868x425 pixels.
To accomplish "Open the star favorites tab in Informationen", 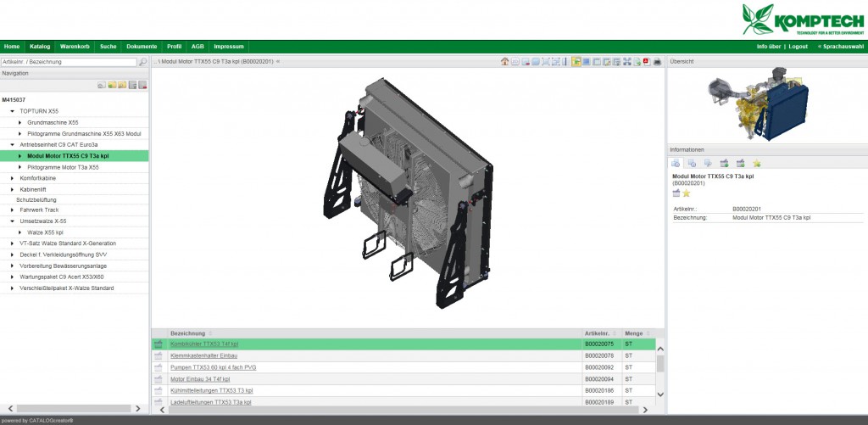I will pyautogui.click(x=757, y=163).
